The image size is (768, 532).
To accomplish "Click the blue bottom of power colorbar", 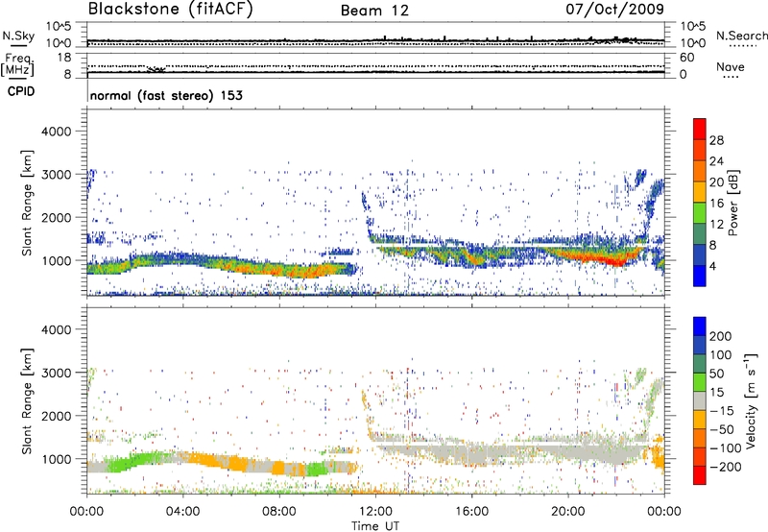I will pos(700,276).
